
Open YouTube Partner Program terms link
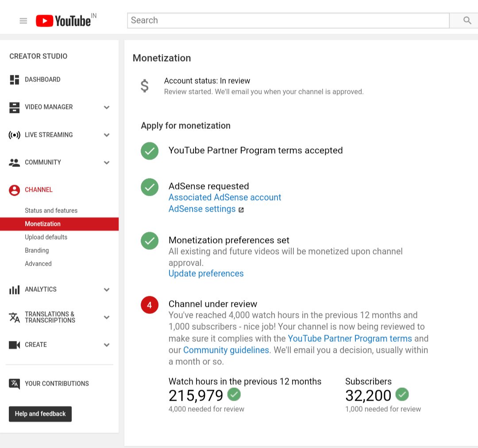(x=350, y=339)
